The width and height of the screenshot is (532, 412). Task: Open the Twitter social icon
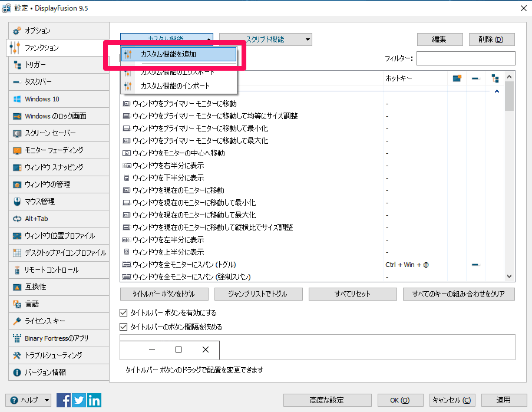(x=79, y=400)
